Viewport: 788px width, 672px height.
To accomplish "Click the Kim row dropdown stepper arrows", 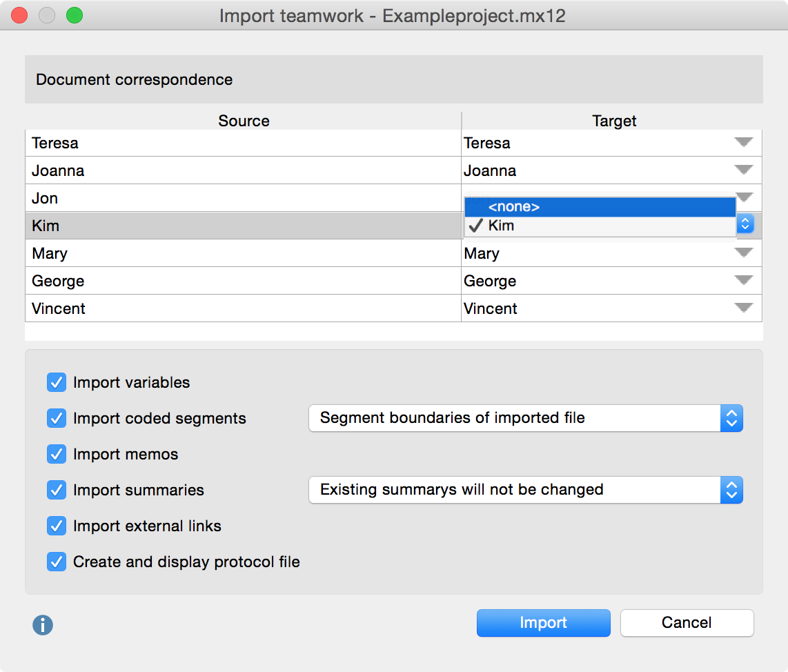I will [x=745, y=224].
